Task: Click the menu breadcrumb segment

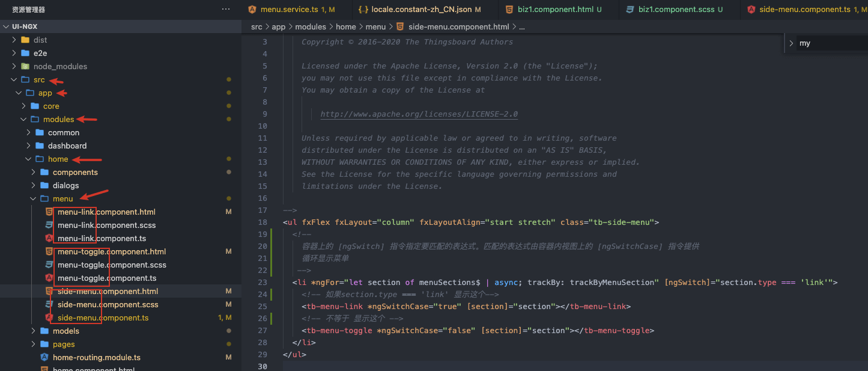Action: pos(375,26)
